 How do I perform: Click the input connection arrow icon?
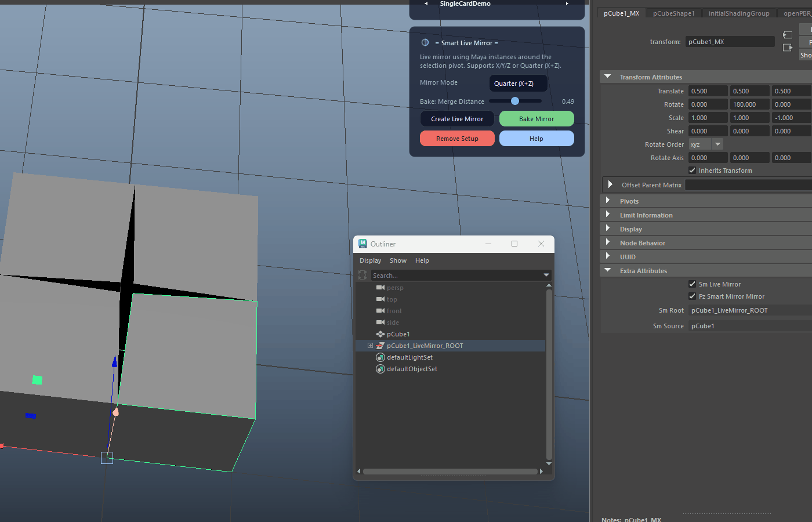click(x=788, y=35)
